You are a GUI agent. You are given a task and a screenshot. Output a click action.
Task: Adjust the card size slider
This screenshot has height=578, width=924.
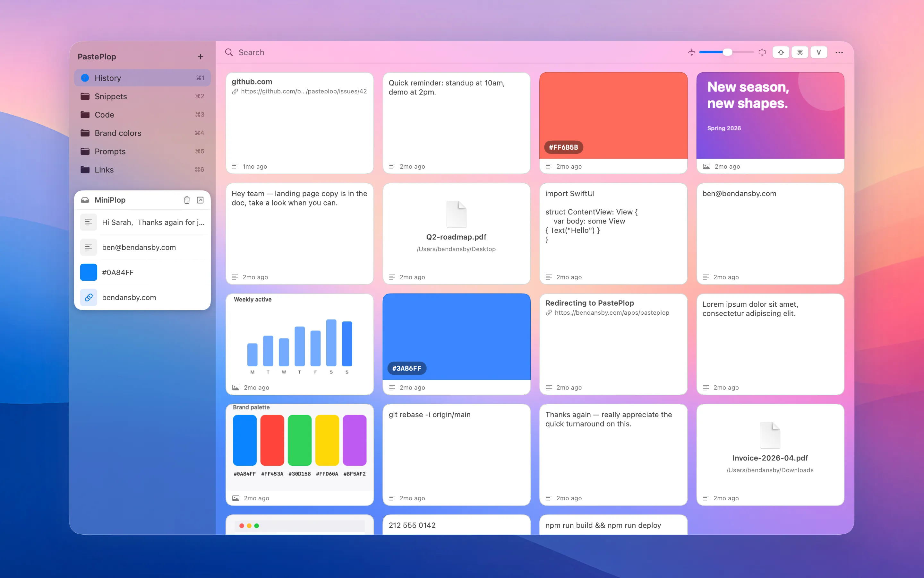click(727, 52)
